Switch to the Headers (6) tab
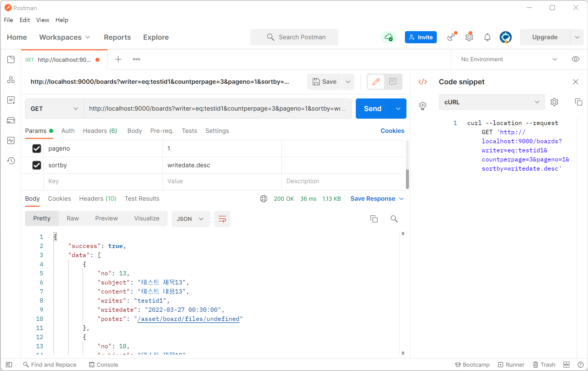Viewport: 588px width, 371px height. coord(100,131)
